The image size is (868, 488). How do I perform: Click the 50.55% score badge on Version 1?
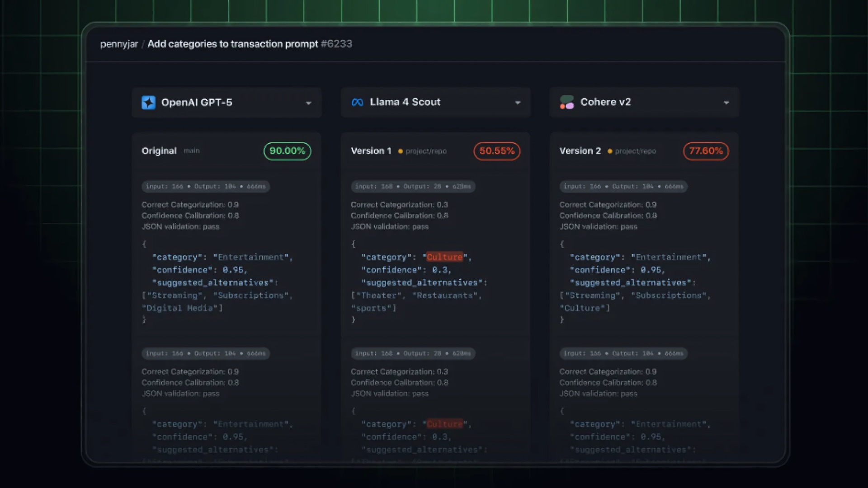click(x=496, y=151)
